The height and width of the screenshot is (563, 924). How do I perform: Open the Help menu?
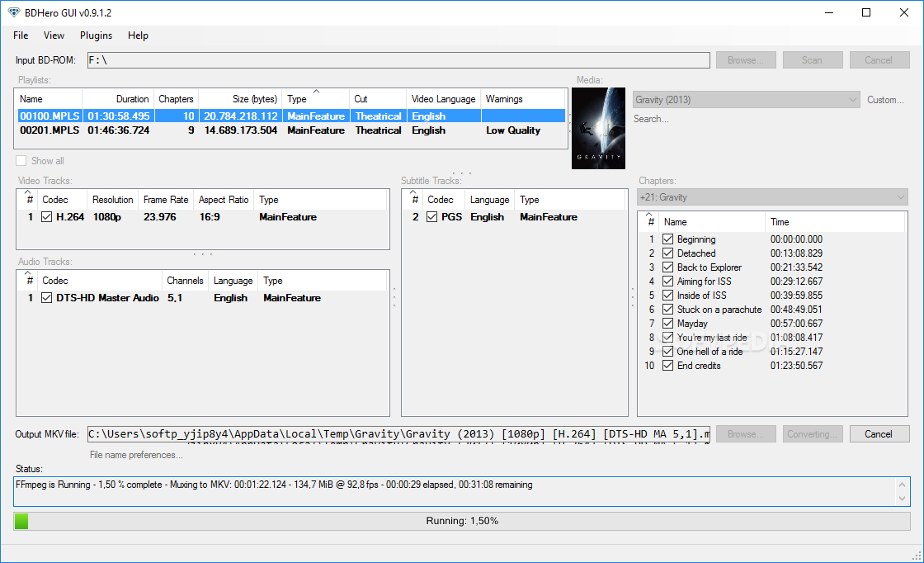(x=138, y=35)
